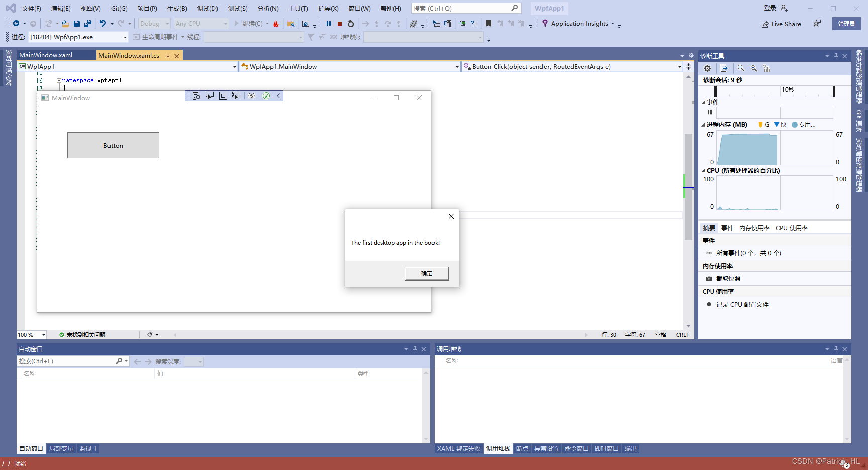Toggle the private bytes legend marker
Viewport: 868px width, 470px height.
[x=795, y=125]
